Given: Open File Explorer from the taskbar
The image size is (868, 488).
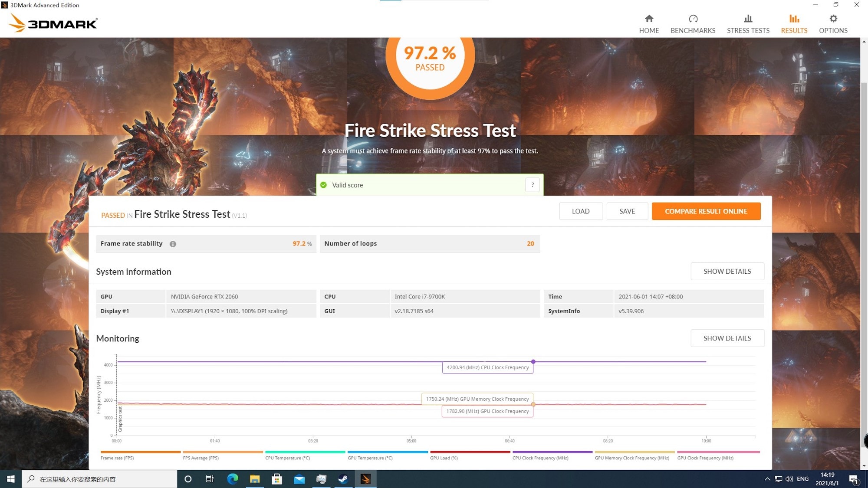Looking at the screenshot, I should pyautogui.click(x=255, y=479).
